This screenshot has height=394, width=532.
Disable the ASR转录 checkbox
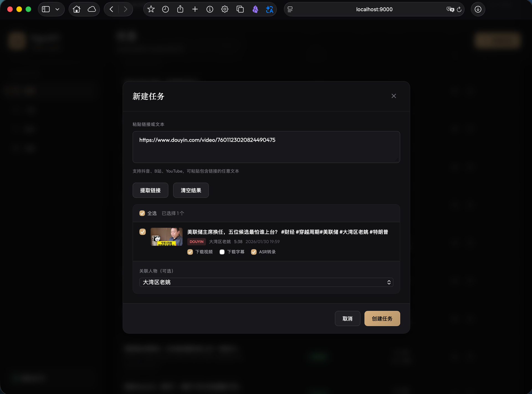[254, 252]
